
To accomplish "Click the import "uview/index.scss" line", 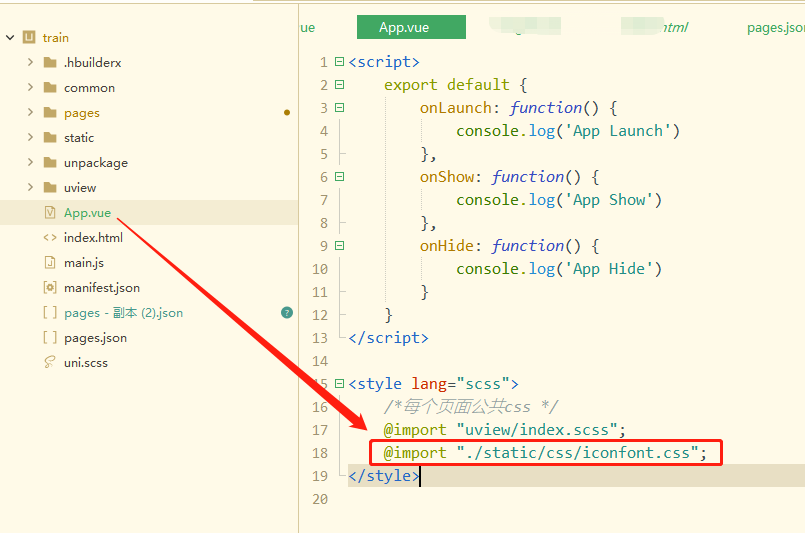I will click(505, 430).
